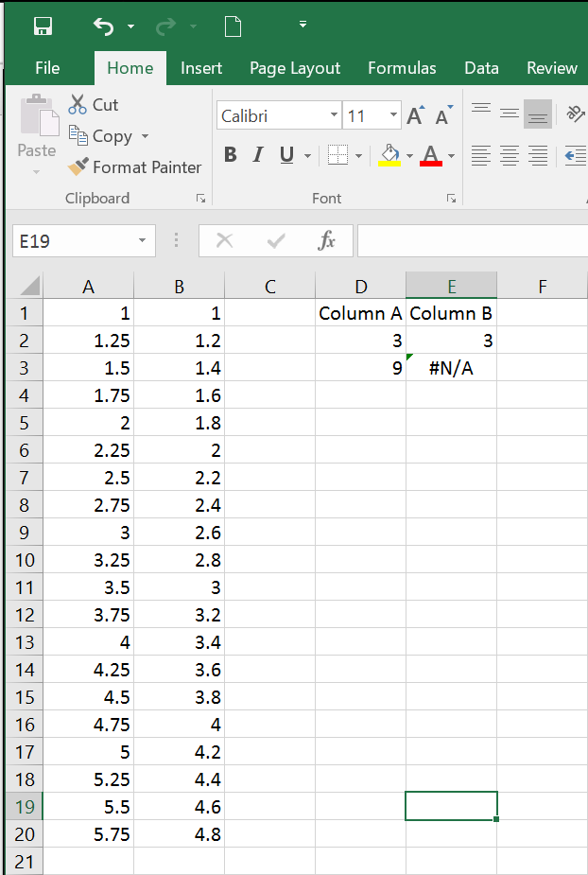
Task: Click the Enter checkmark in formula bar
Action: pos(276,241)
